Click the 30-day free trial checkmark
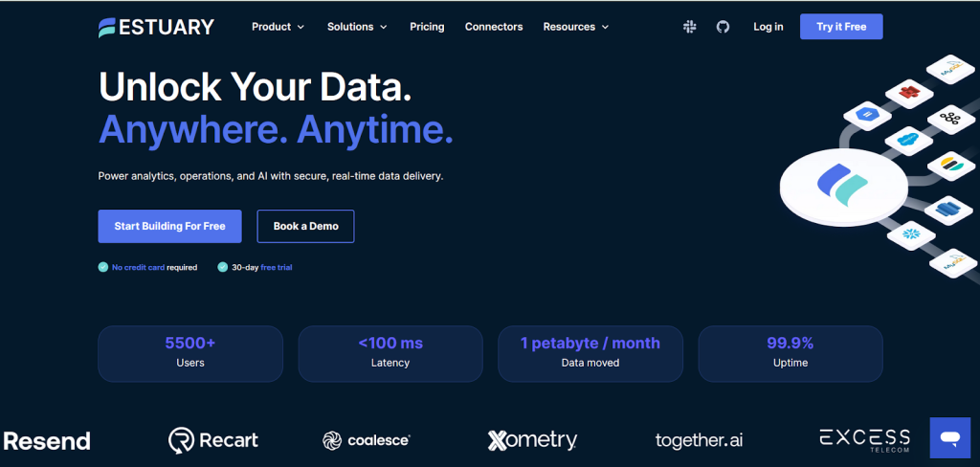This screenshot has height=467, width=980. (x=222, y=267)
